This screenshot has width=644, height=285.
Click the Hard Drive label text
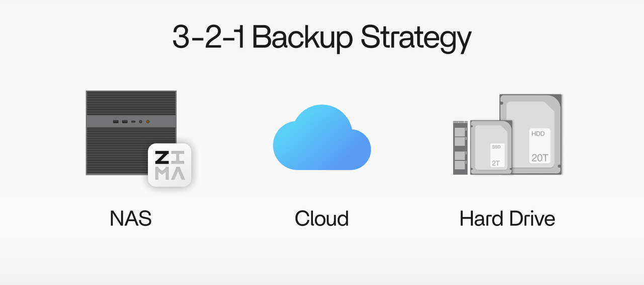[x=507, y=219]
